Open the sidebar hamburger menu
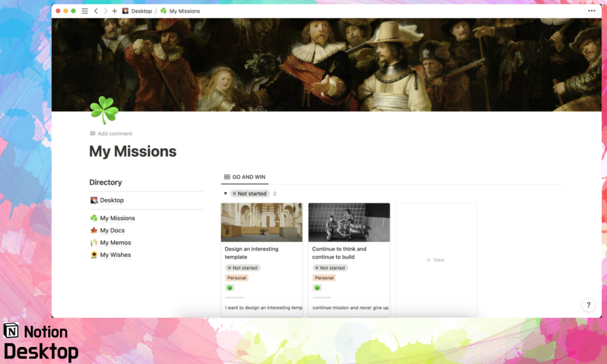Image resolution: width=607 pixels, height=364 pixels. (85, 11)
